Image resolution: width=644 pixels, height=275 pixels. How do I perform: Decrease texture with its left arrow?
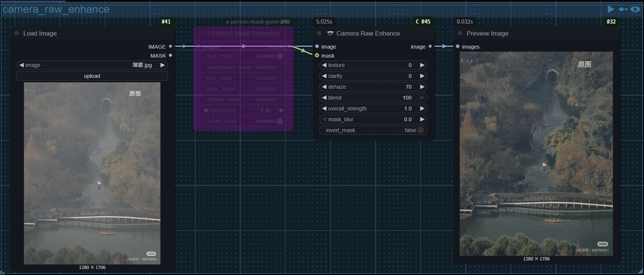(x=324, y=65)
